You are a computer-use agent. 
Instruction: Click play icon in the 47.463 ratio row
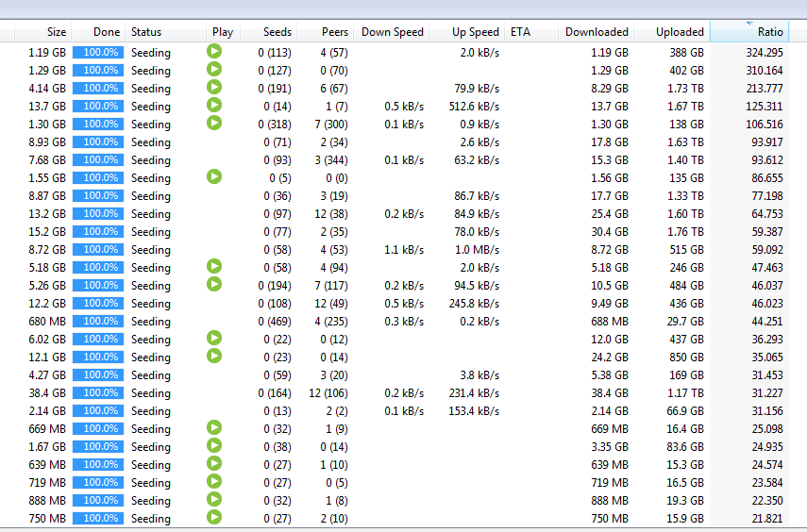click(x=214, y=267)
